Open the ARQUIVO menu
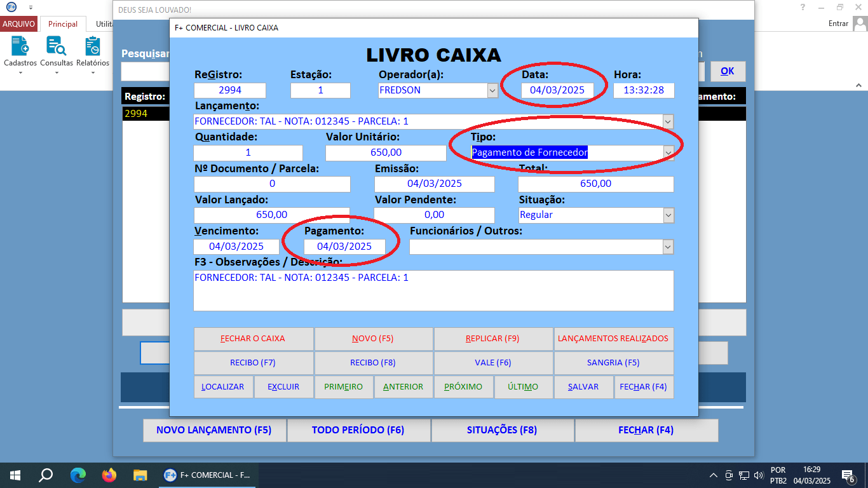Image resolution: width=868 pixels, height=488 pixels. [x=19, y=24]
